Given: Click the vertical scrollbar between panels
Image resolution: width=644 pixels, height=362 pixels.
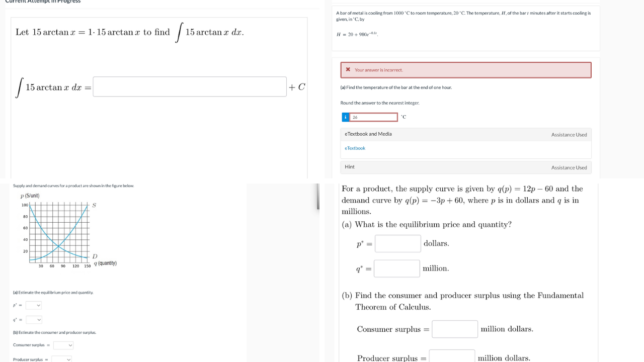Looking at the screenshot, I should coord(317,196).
